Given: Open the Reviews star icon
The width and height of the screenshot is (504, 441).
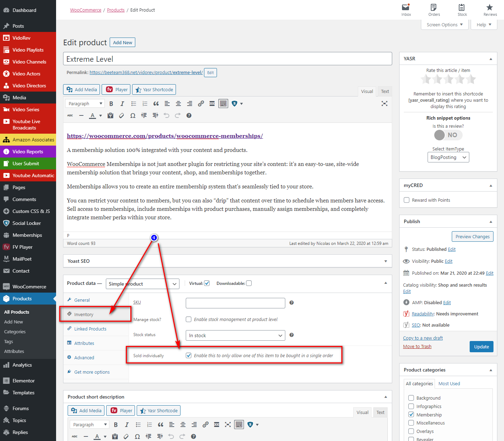Looking at the screenshot, I should coord(490,10).
